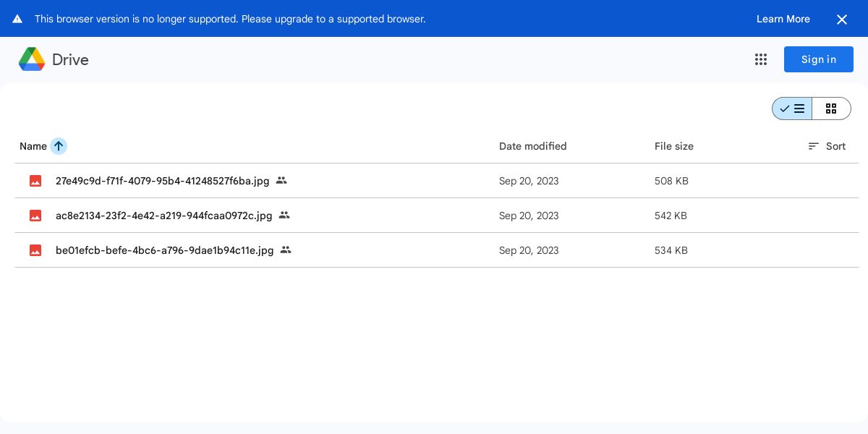This screenshot has height=434, width=868.
Task: Click the Google Drive logo icon
Action: pyautogui.click(x=32, y=59)
